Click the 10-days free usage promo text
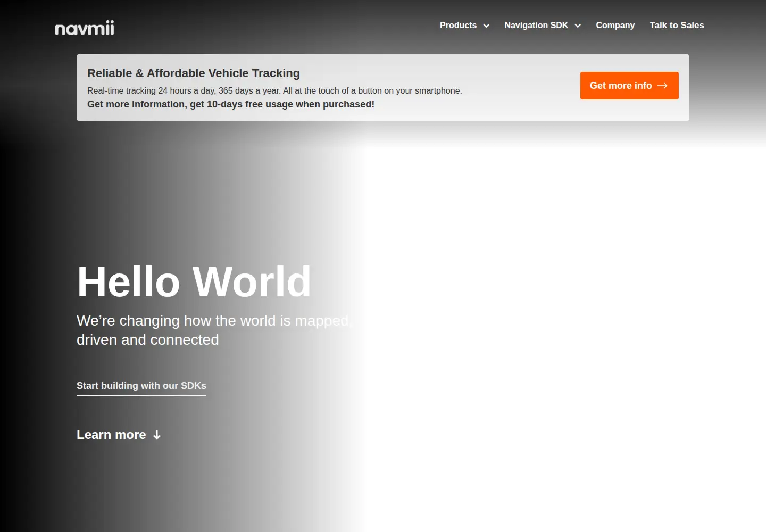 click(x=231, y=104)
